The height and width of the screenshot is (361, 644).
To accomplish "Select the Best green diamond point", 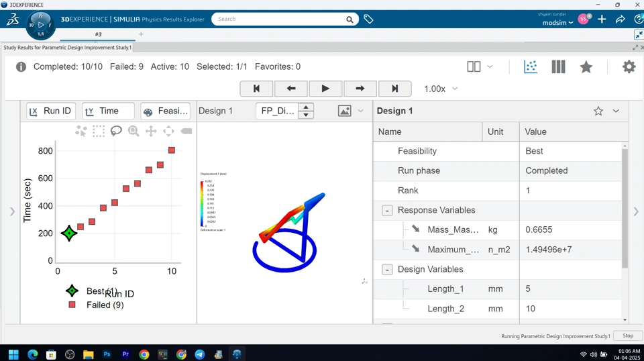I will pos(69,234).
